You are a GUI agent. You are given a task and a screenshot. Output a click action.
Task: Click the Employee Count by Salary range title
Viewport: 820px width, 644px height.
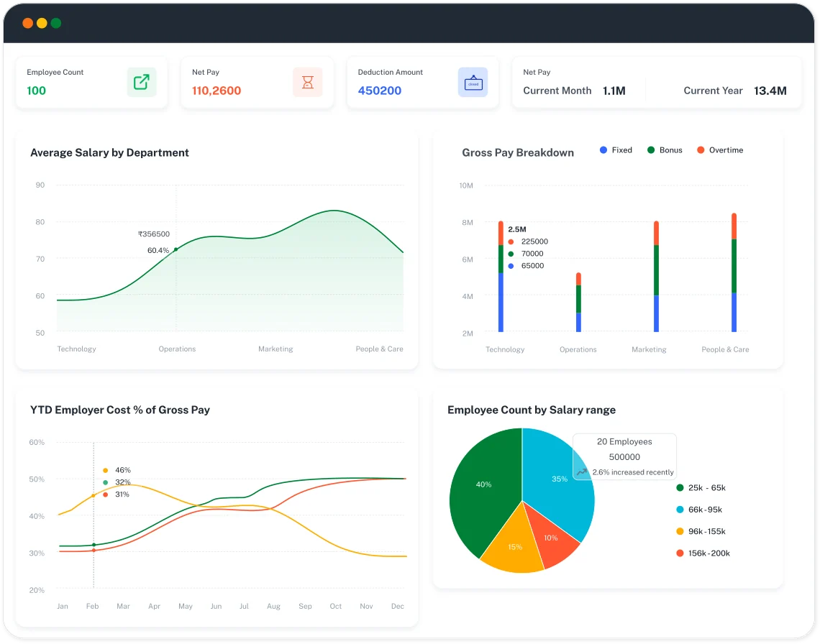[x=532, y=410]
